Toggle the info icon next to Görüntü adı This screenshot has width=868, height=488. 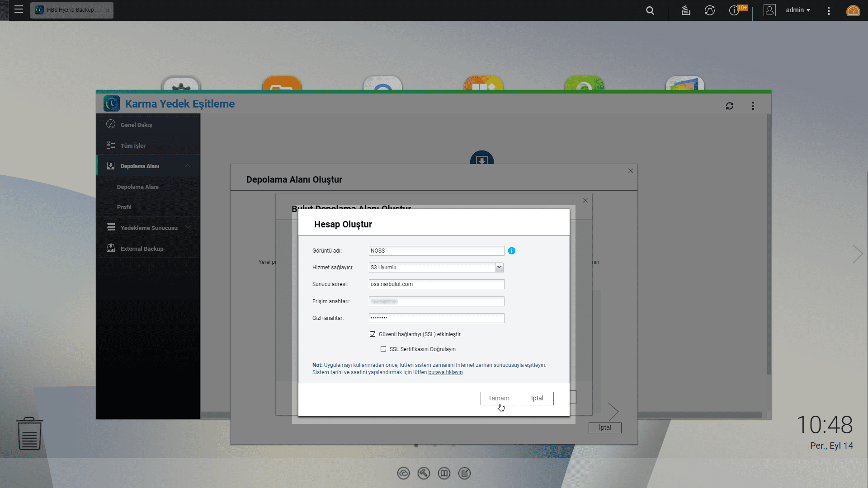(x=512, y=251)
